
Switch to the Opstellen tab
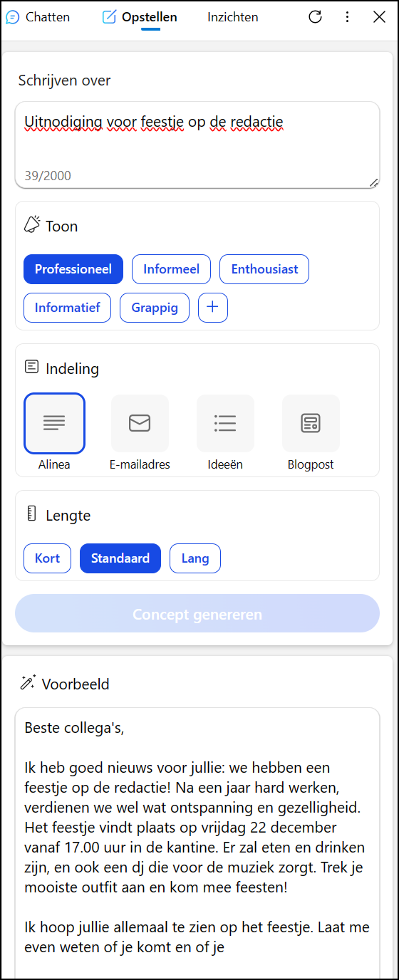pos(140,17)
